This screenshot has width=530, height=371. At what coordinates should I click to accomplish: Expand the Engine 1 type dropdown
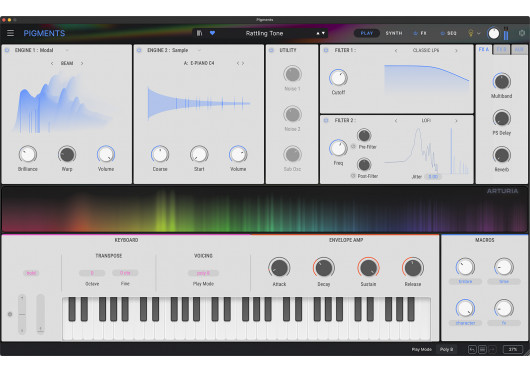click(67, 50)
